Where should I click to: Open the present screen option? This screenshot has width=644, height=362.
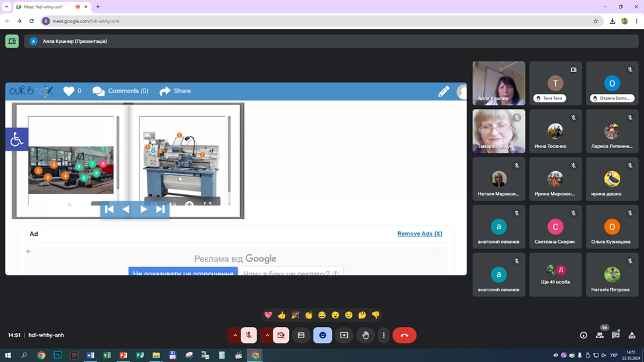pos(344,336)
